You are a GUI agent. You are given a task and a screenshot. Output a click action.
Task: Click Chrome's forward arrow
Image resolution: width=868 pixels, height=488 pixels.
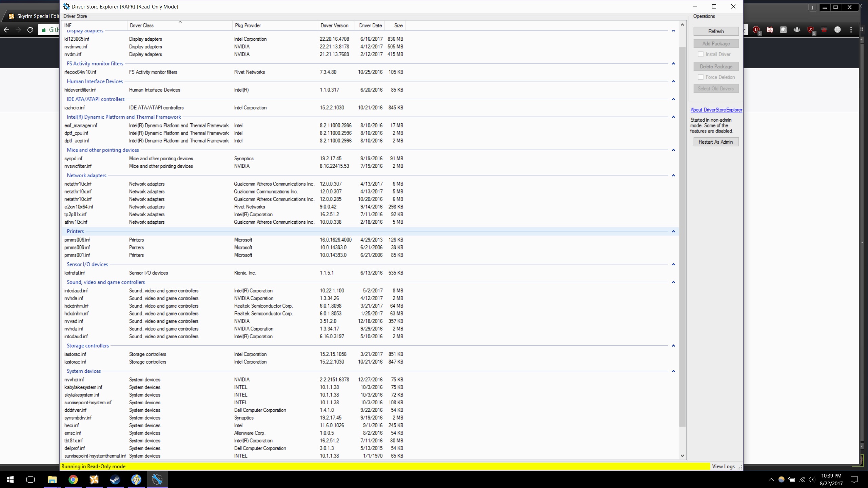[x=18, y=30]
